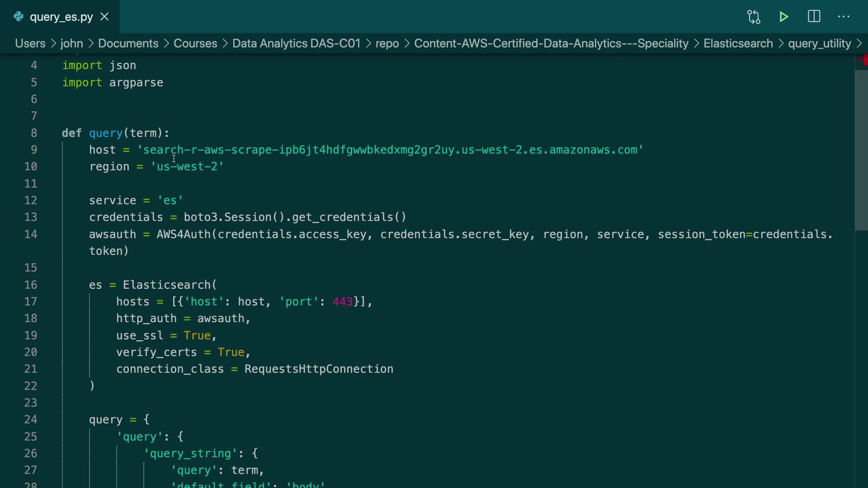Open the More Actions ellipsis menu

click(844, 17)
